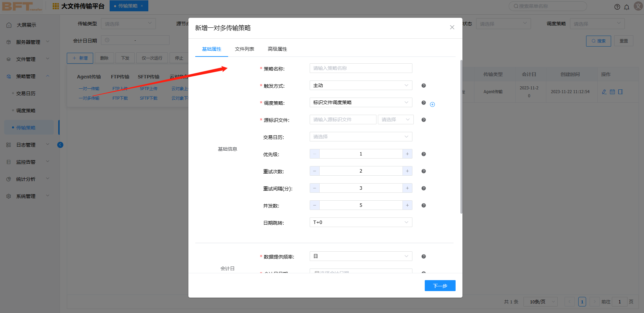Click the 策略名称 input field

pos(360,68)
